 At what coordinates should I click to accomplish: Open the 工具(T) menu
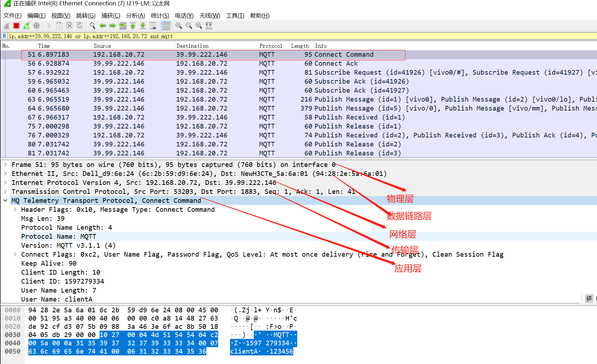click(x=235, y=15)
